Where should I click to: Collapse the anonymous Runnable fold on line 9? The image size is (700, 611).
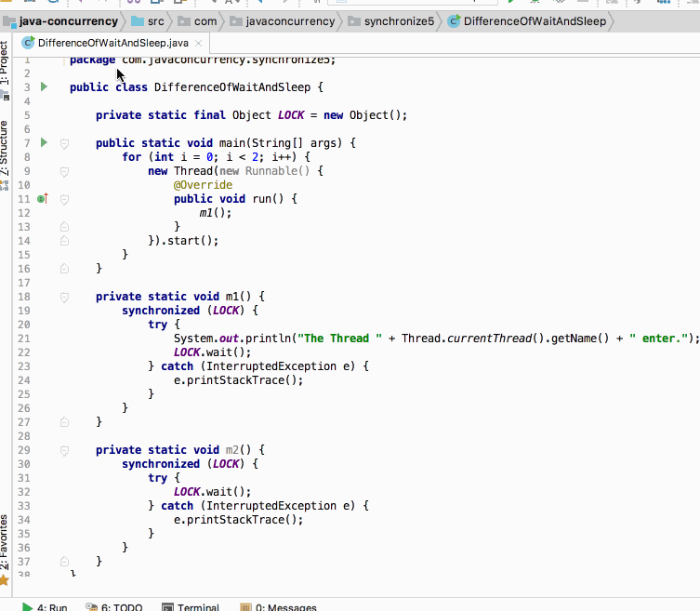point(64,171)
